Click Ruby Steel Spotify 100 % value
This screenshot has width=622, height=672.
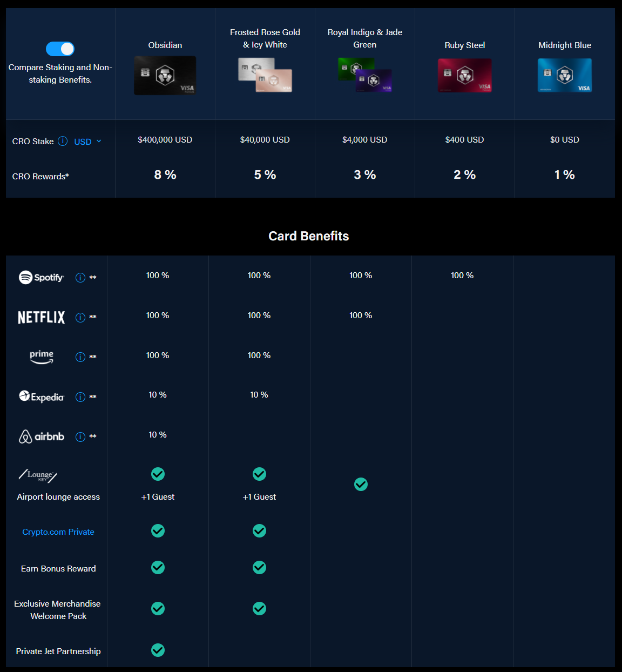click(462, 275)
